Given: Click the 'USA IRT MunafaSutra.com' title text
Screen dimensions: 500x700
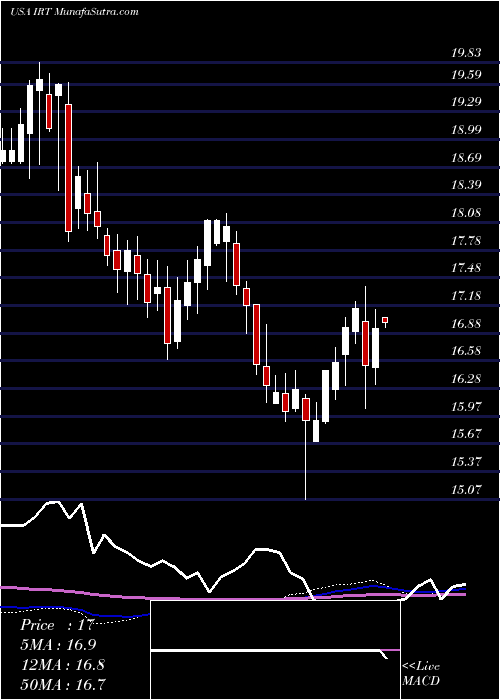Looking at the screenshot, I should point(74,12).
